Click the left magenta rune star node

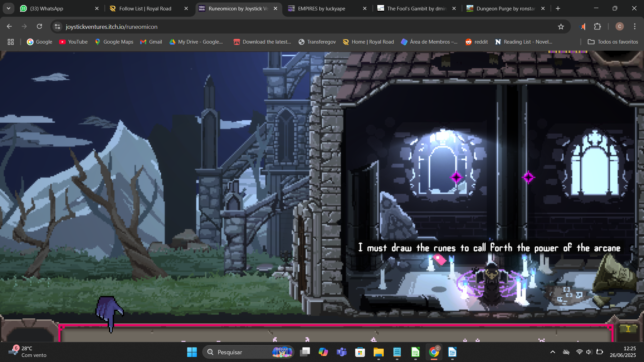pos(456,177)
